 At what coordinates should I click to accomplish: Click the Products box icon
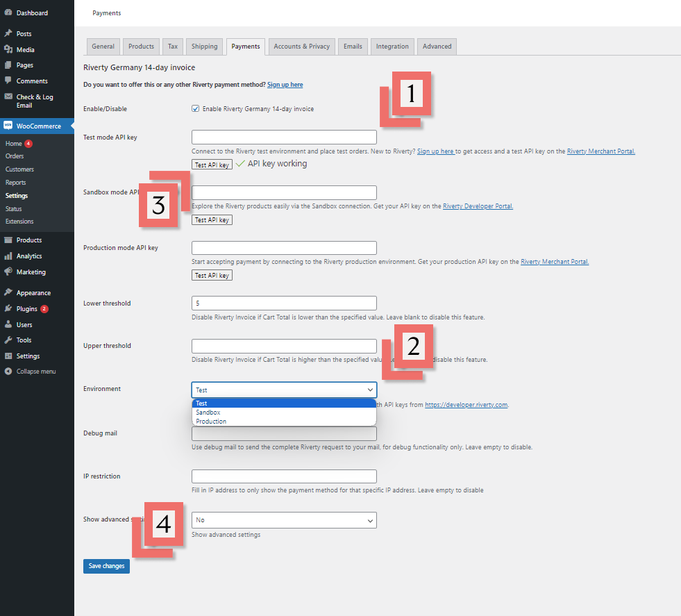click(x=8, y=240)
